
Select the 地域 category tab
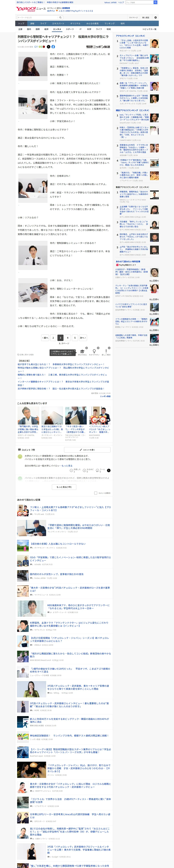tap(108, 29)
